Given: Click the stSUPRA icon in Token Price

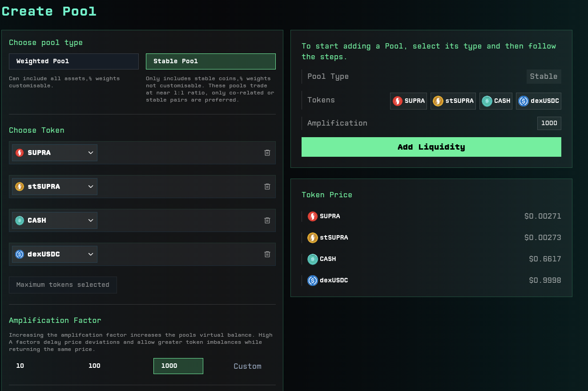Looking at the screenshot, I should tap(313, 238).
